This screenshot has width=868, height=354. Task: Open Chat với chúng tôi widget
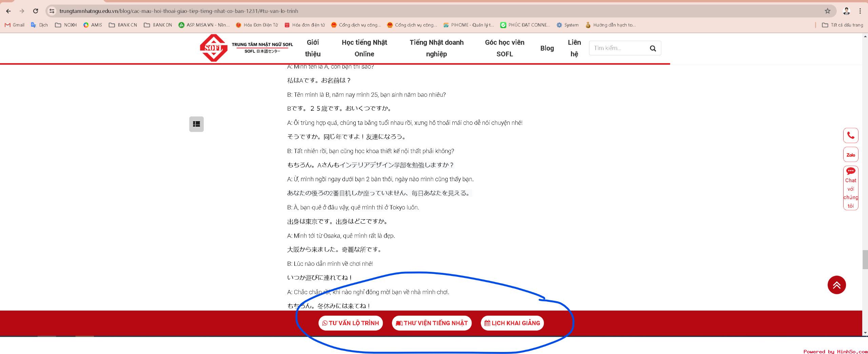(x=851, y=188)
